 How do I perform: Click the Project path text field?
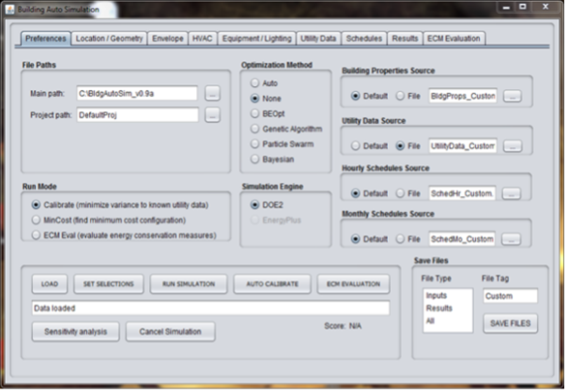(137, 115)
